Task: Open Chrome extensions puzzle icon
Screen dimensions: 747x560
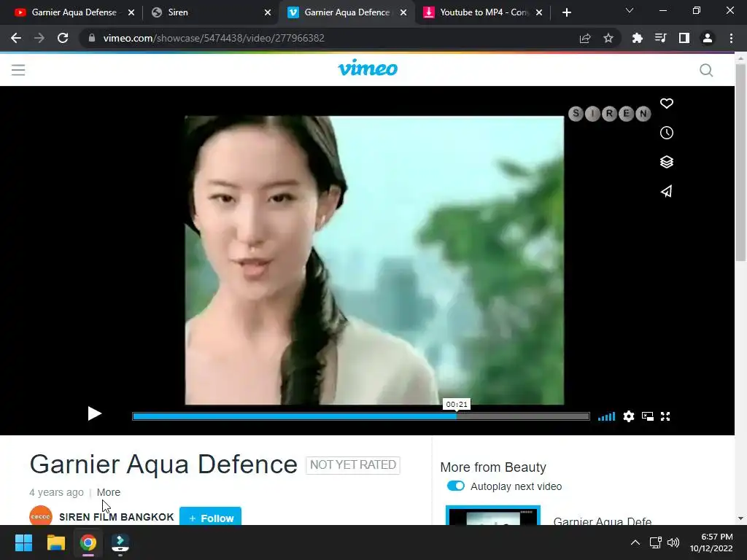Action: (637, 38)
